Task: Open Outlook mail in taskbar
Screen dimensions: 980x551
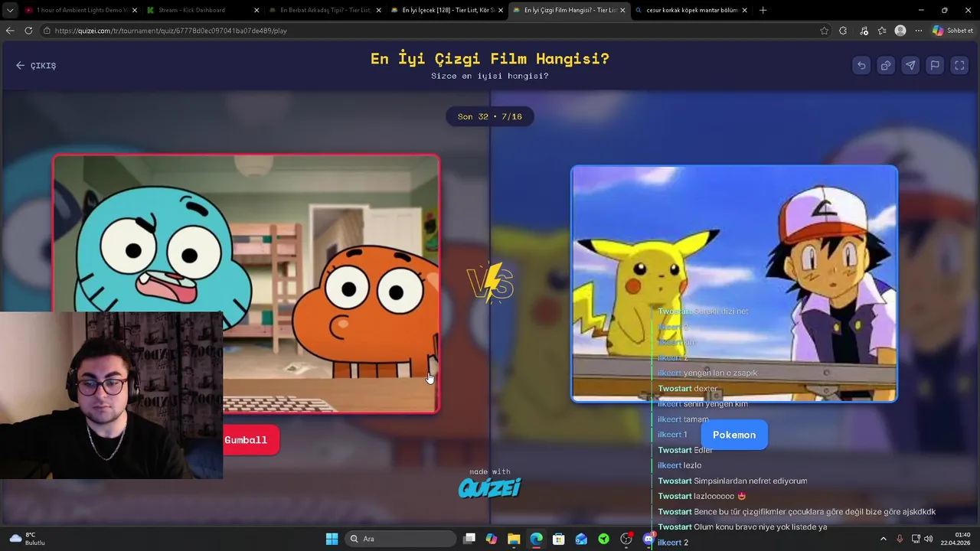Action: coord(581,539)
